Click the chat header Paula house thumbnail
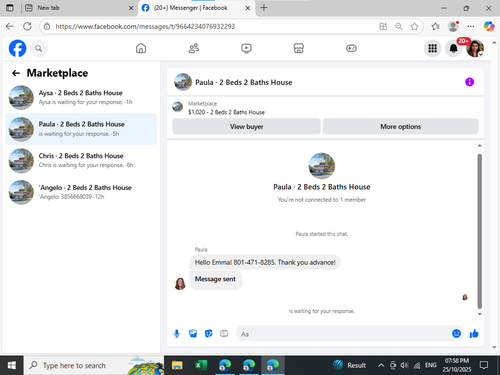500x375 pixels. pos(183,82)
